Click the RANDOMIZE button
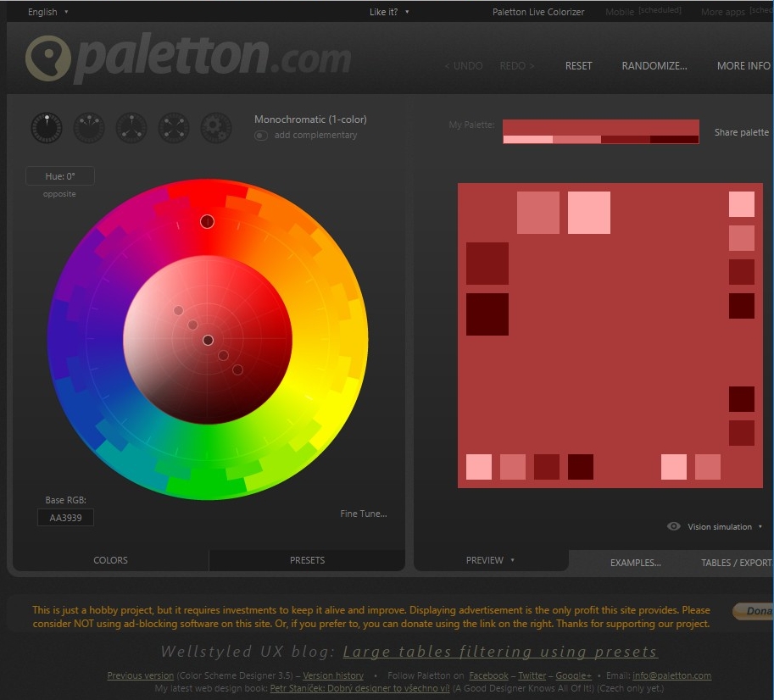774x700 pixels. click(654, 65)
